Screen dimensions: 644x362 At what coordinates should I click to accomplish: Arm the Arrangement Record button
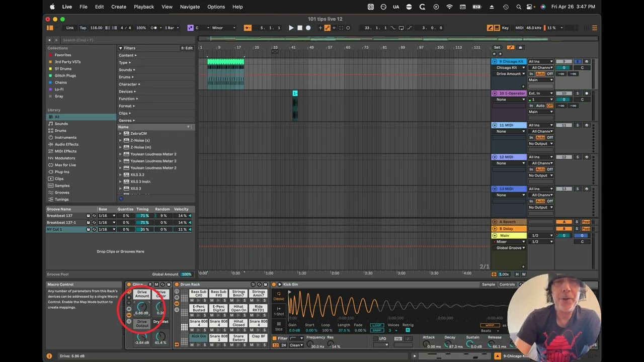(x=308, y=28)
